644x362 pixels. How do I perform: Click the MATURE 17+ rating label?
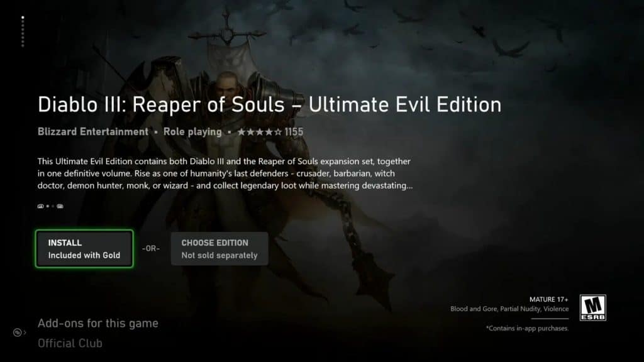pyautogui.click(x=548, y=300)
